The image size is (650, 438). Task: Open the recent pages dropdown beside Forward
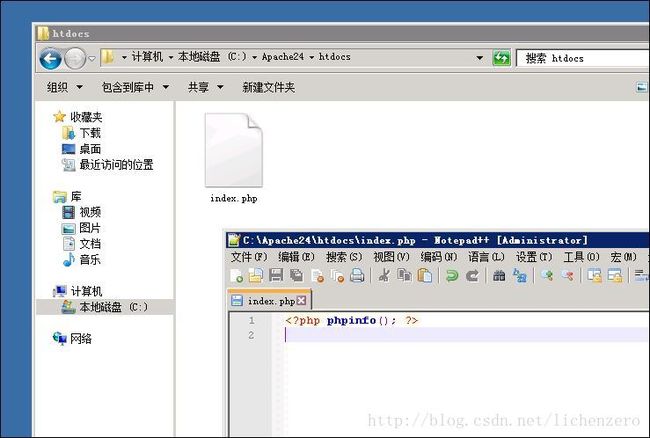[92, 59]
